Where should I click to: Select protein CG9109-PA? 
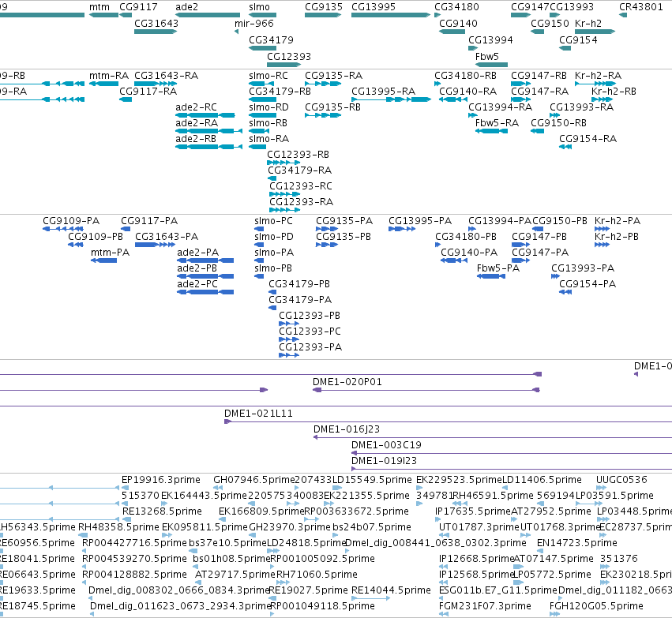tap(63, 229)
